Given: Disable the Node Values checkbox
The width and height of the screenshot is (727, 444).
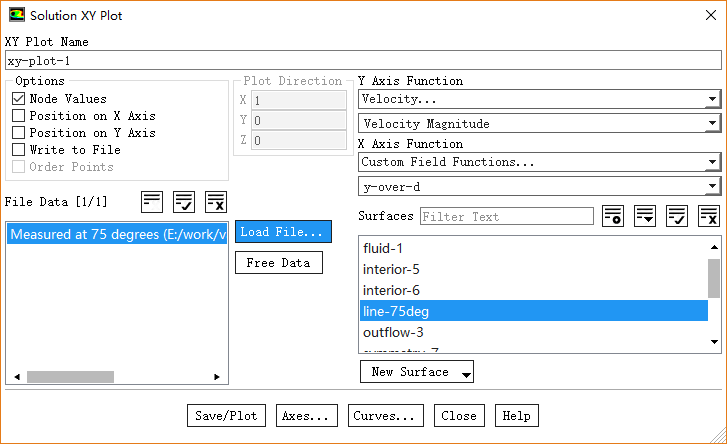Looking at the screenshot, I should pyautogui.click(x=19, y=99).
